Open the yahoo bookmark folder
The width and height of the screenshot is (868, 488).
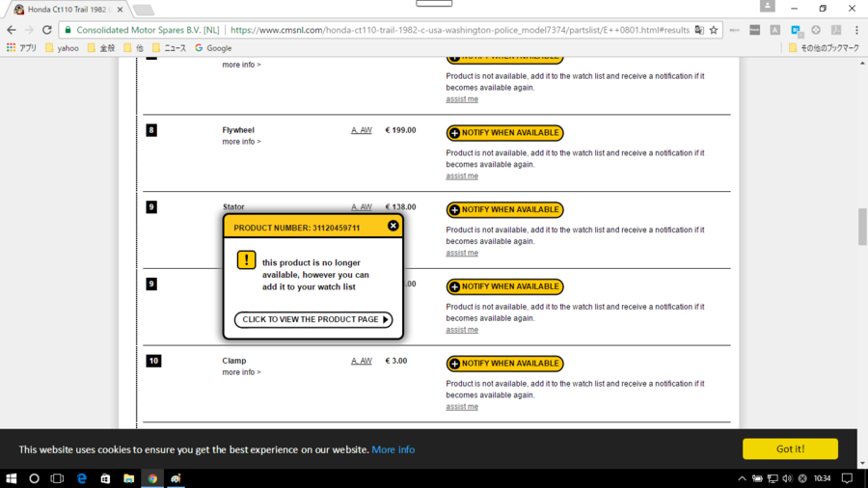tap(62, 48)
